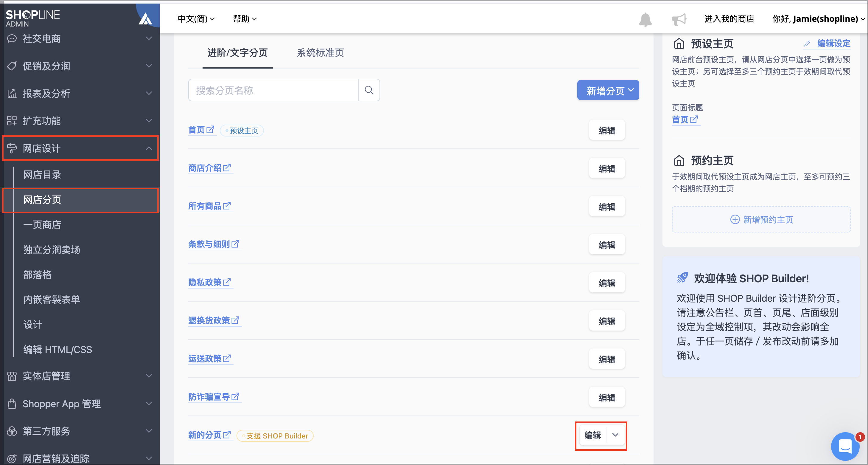Open the 新增分页 dropdown button
The width and height of the screenshot is (868, 465).
608,90
